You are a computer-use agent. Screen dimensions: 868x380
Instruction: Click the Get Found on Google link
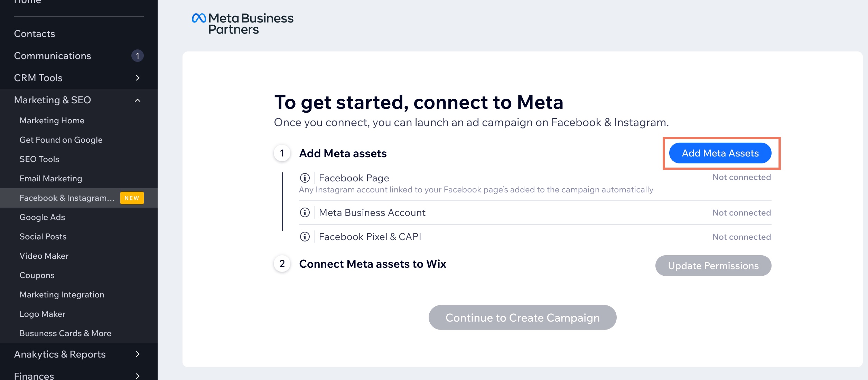61,139
